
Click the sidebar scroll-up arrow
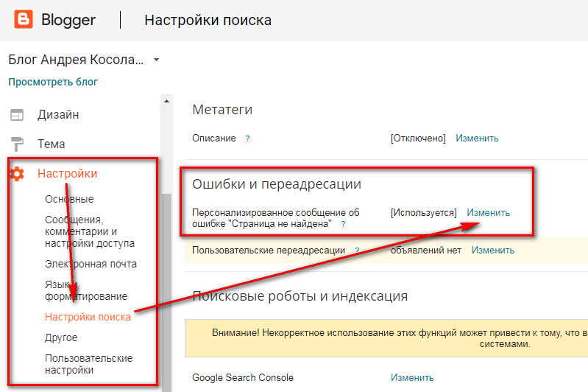[167, 101]
